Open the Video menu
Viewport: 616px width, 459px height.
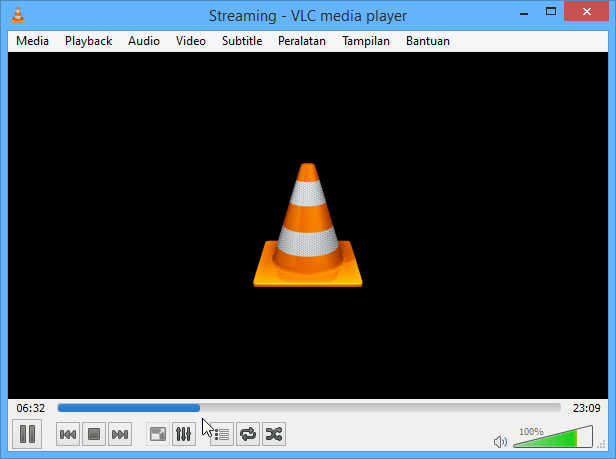(x=191, y=41)
